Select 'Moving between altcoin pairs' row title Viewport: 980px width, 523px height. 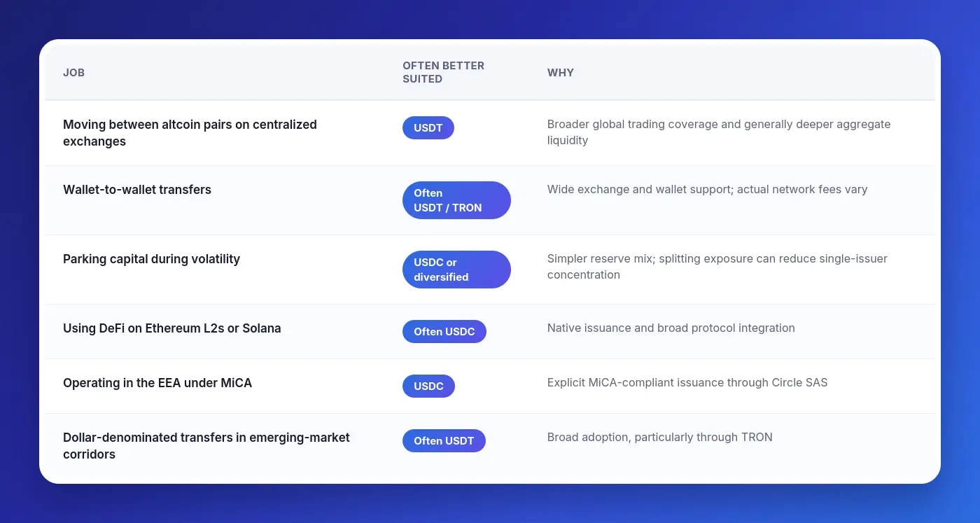point(190,133)
